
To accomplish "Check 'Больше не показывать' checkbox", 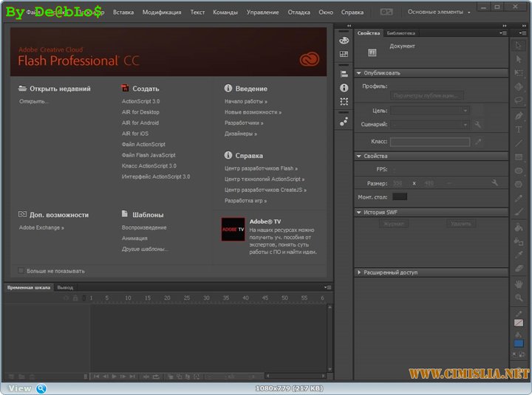I will (x=21, y=271).
